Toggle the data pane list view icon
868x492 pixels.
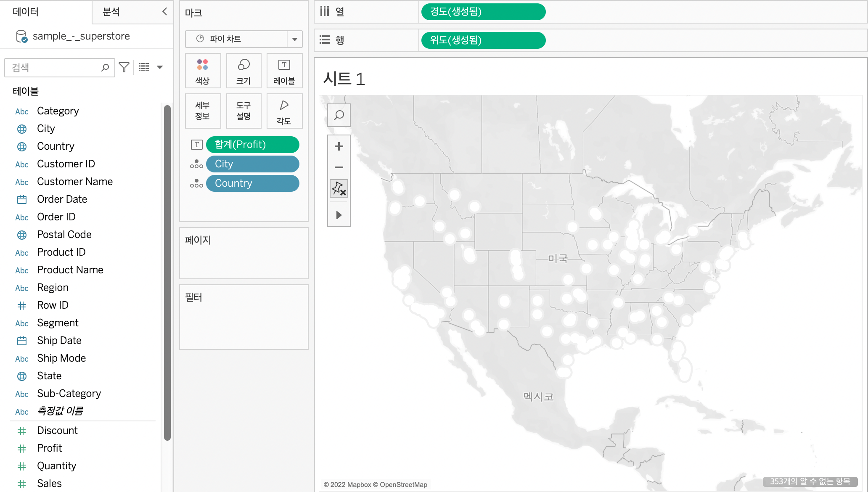point(144,67)
